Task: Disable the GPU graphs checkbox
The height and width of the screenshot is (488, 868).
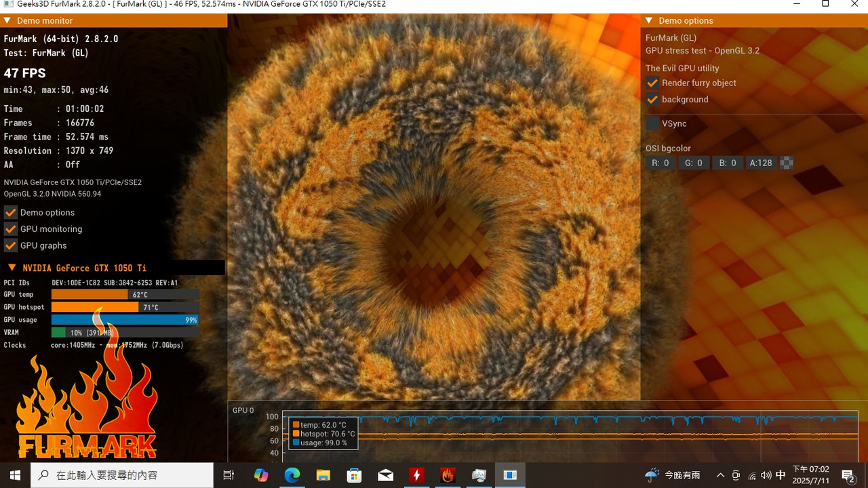Action: click(10, 245)
